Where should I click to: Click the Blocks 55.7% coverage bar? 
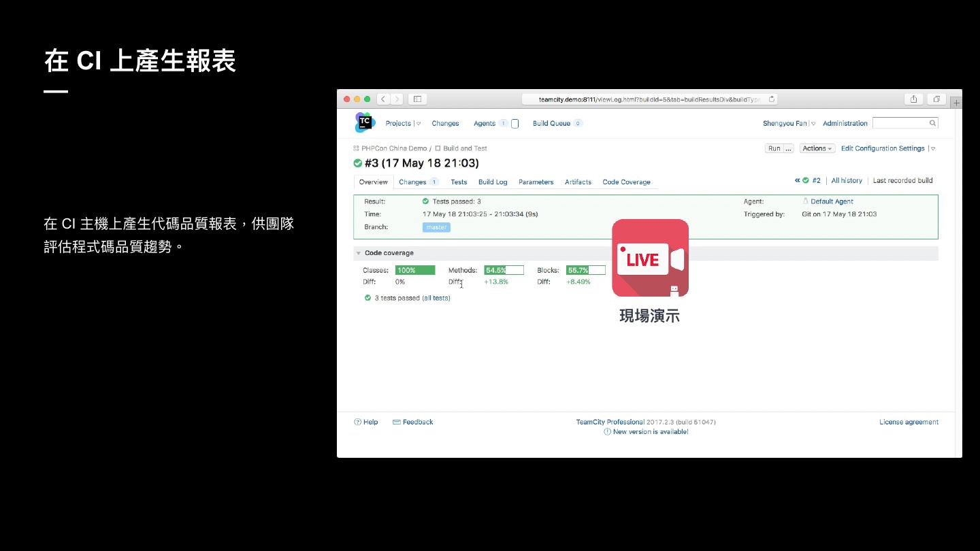tap(586, 270)
